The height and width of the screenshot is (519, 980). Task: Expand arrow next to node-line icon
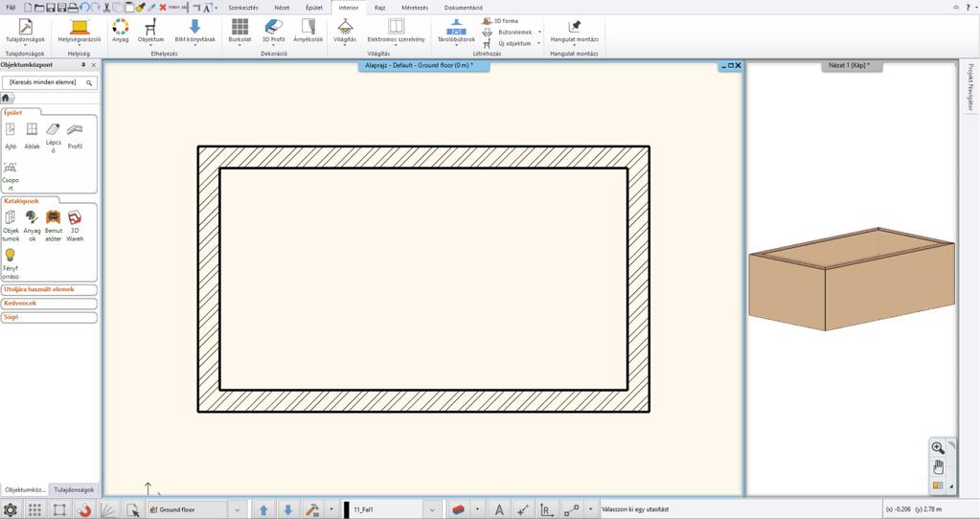tap(591, 509)
